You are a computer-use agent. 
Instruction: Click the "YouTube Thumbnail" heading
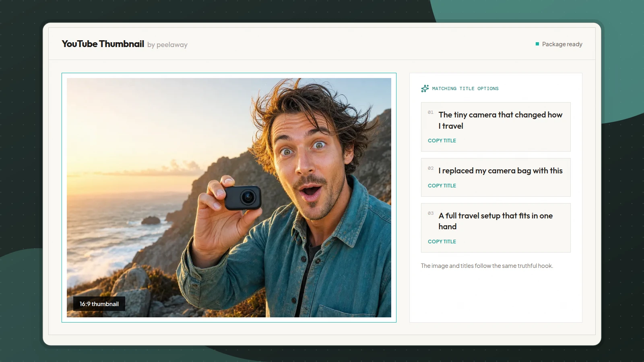[x=103, y=44]
